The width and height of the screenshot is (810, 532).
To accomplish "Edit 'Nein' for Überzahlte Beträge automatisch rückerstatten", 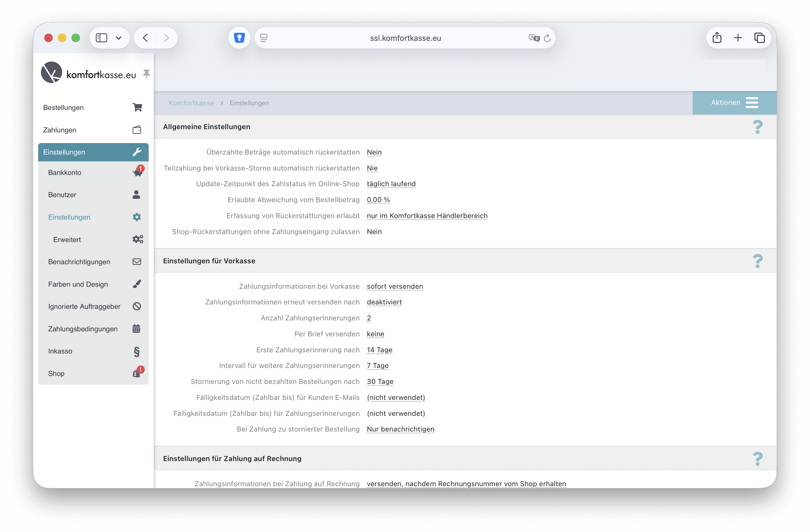I will coord(374,152).
